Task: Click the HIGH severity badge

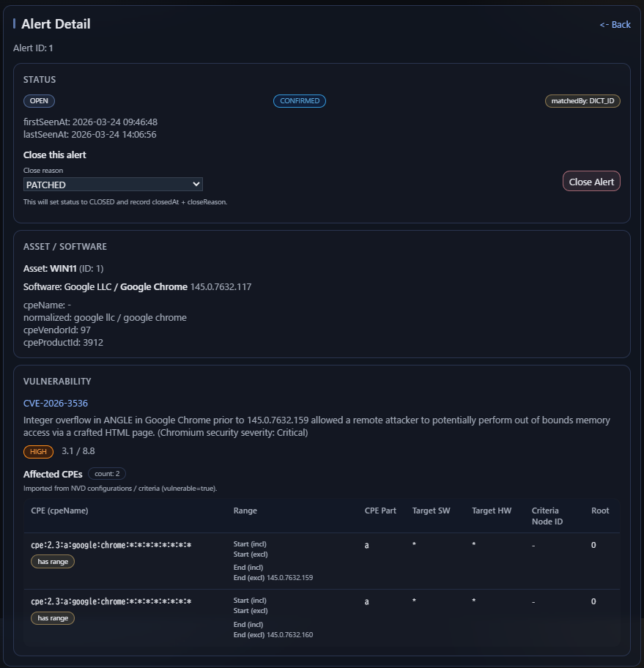Action: click(x=38, y=451)
